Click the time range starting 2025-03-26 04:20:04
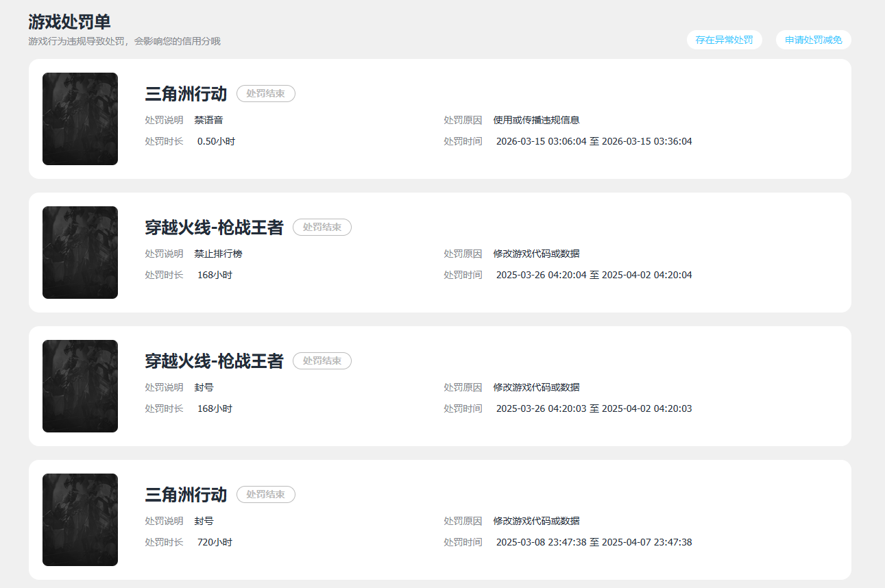The width and height of the screenshot is (885, 588). click(594, 275)
